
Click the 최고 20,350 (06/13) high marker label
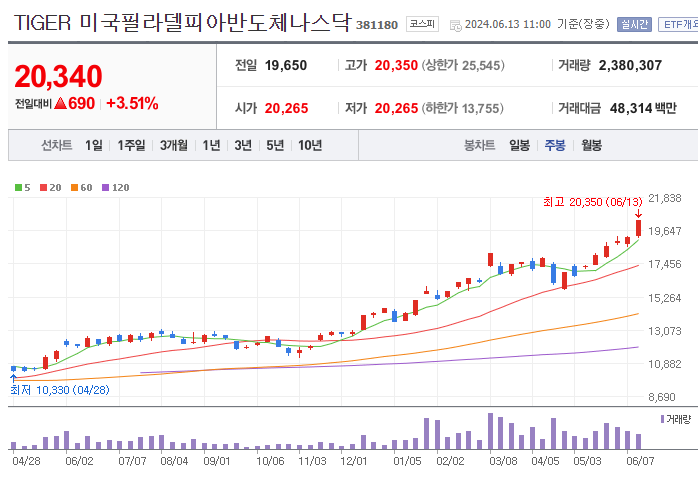point(592,202)
